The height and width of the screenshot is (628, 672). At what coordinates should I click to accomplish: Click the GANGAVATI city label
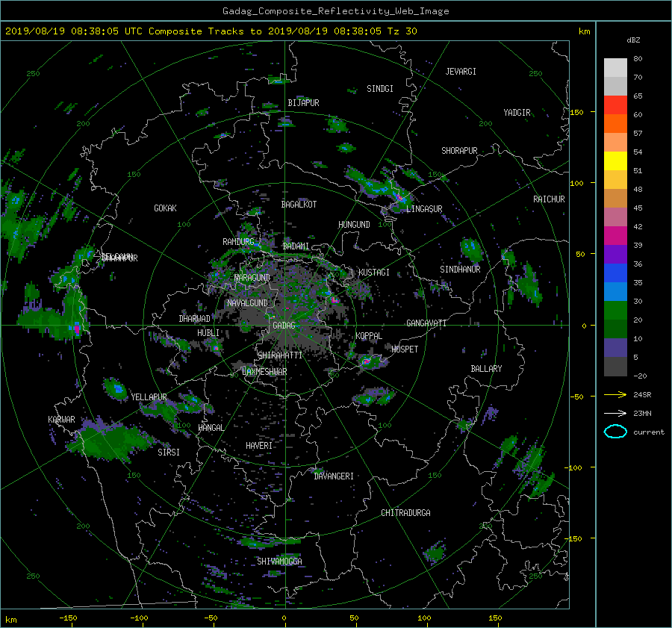[426, 323]
